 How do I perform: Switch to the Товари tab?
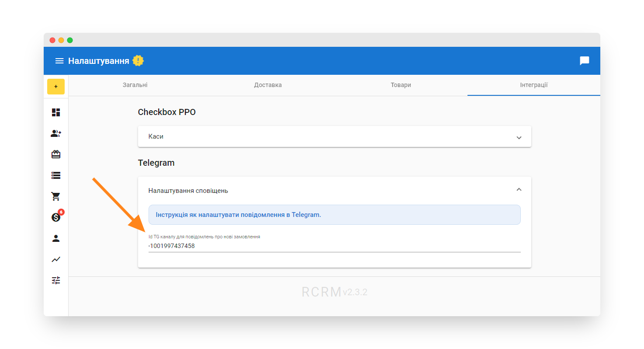401,85
